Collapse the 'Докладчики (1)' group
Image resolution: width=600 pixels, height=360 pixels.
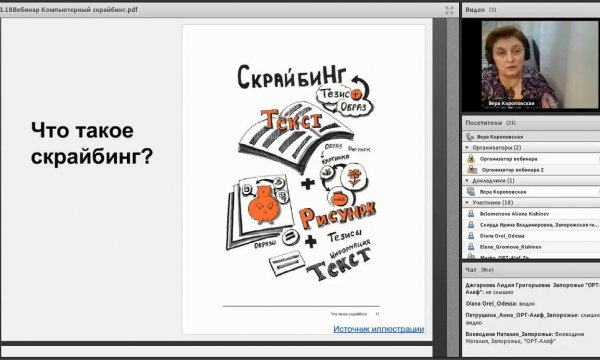[467, 180]
